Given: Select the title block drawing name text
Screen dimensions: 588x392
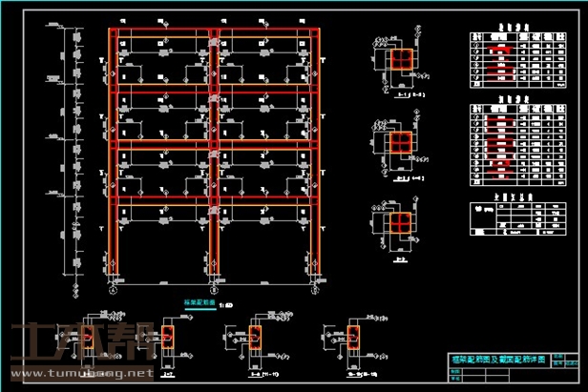Looking at the screenshot, I should 494,361.
